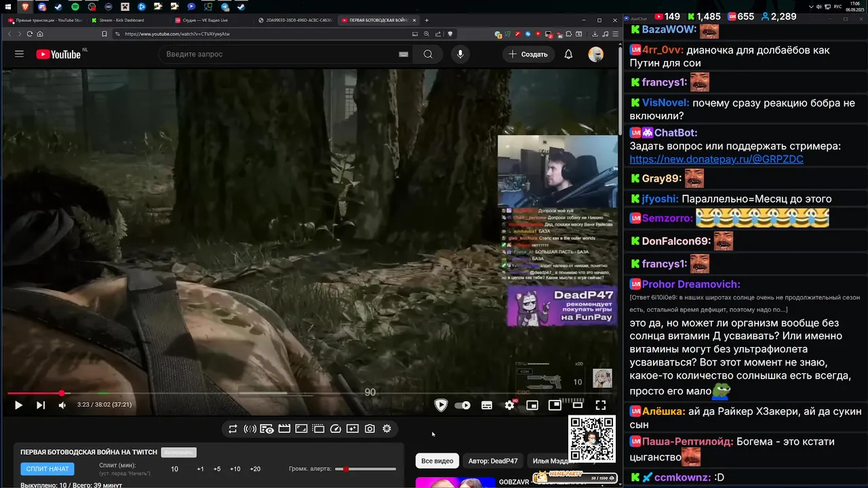Viewport: 868px width, 488px height.
Task: Click the split minutes value 10
Action: point(174,469)
